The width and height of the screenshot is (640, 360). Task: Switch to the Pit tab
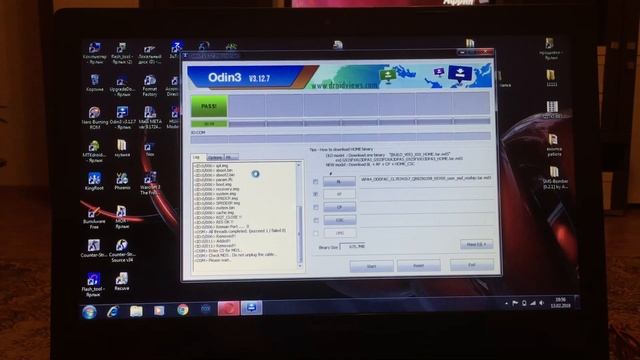click(231, 157)
